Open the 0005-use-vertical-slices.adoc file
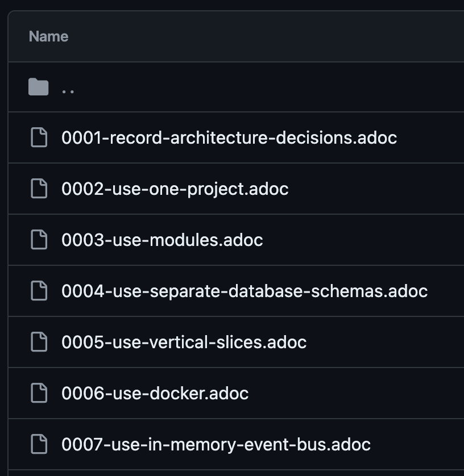 pyautogui.click(x=184, y=342)
